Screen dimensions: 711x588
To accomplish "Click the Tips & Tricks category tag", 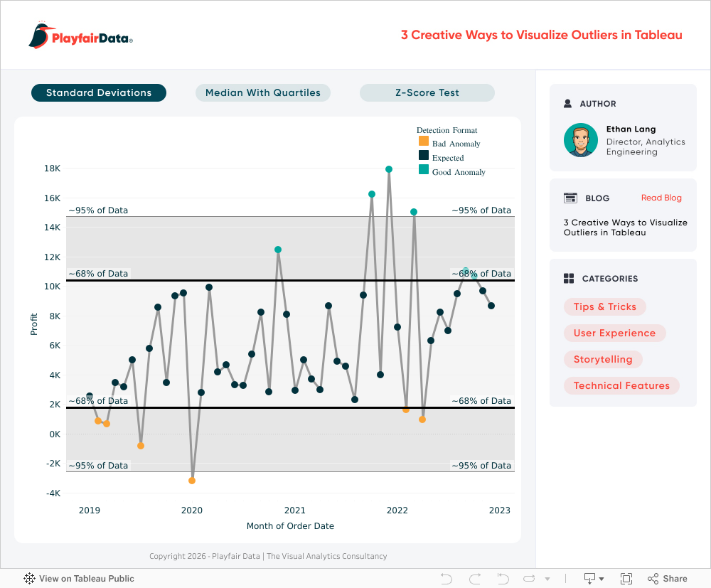I will (x=604, y=307).
